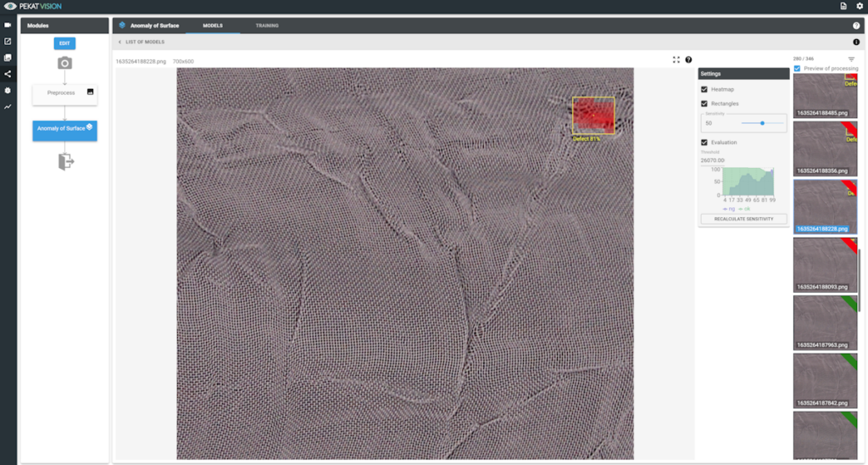
Task: Select the Models tab
Action: click(213, 25)
